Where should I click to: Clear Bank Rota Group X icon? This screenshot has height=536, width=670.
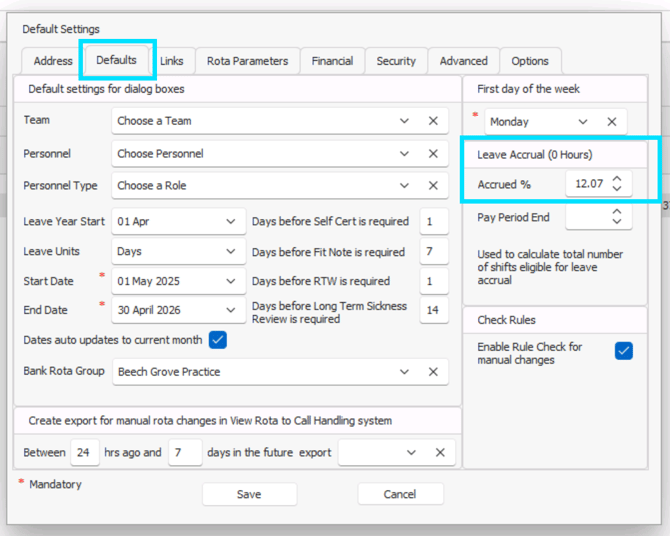coord(433,372)
